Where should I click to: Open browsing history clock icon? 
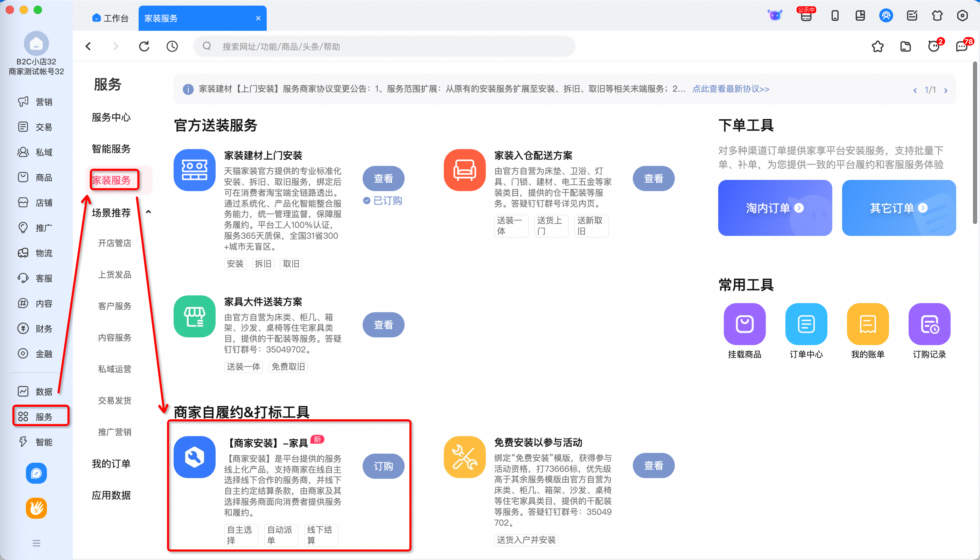pyautogui.click(x=172, y=47)
